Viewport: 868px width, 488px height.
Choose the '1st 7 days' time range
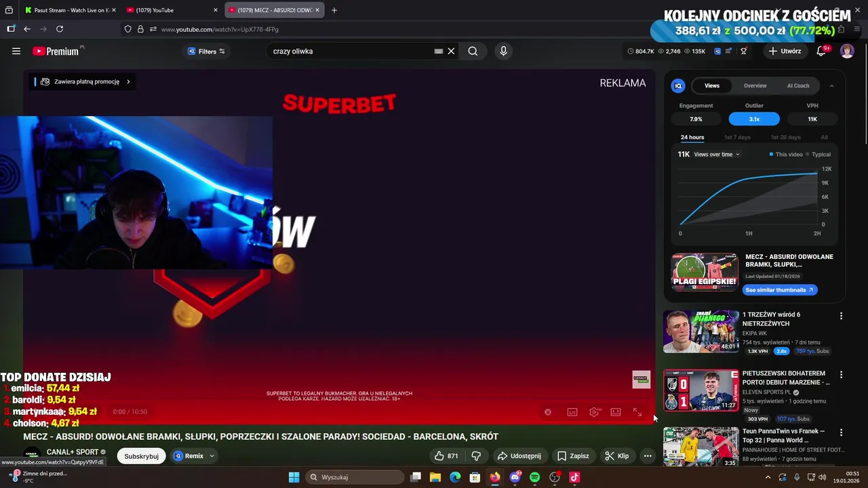click(737, 138)
